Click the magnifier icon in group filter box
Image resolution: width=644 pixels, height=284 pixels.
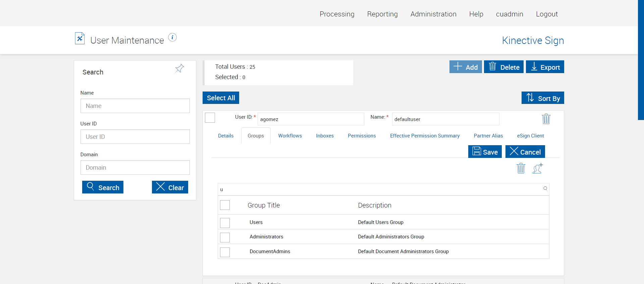click(545, 189)
